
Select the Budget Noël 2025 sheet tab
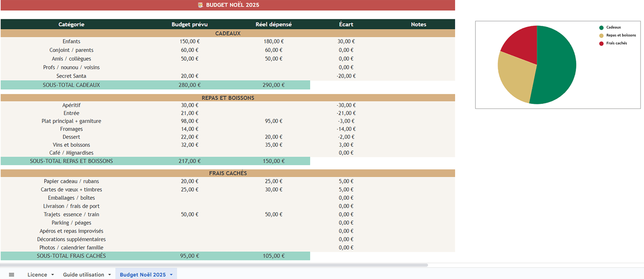tap(143, 275)
